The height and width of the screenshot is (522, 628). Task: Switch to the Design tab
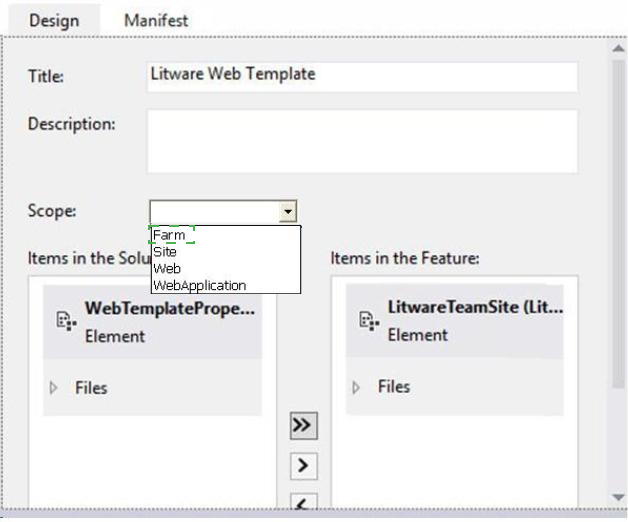pos(54,20)
